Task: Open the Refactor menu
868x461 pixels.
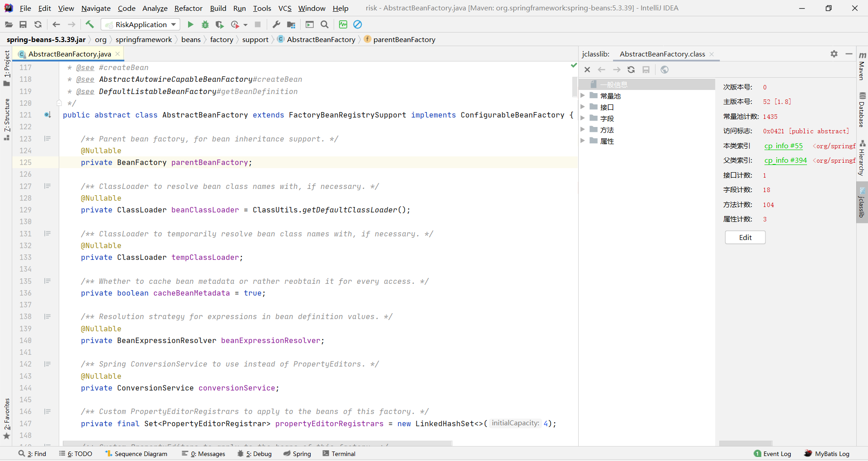Action: [189, 8]
